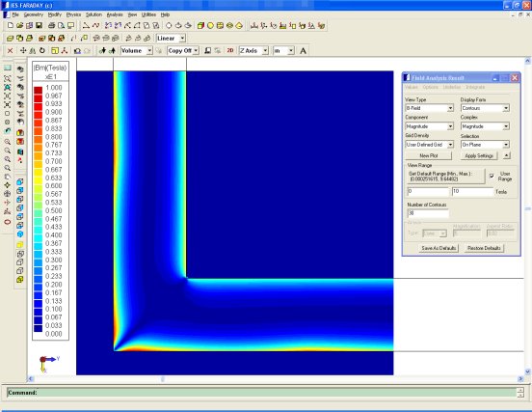Click the teal rectangle icon atop left sidebar

click(7, 68)
